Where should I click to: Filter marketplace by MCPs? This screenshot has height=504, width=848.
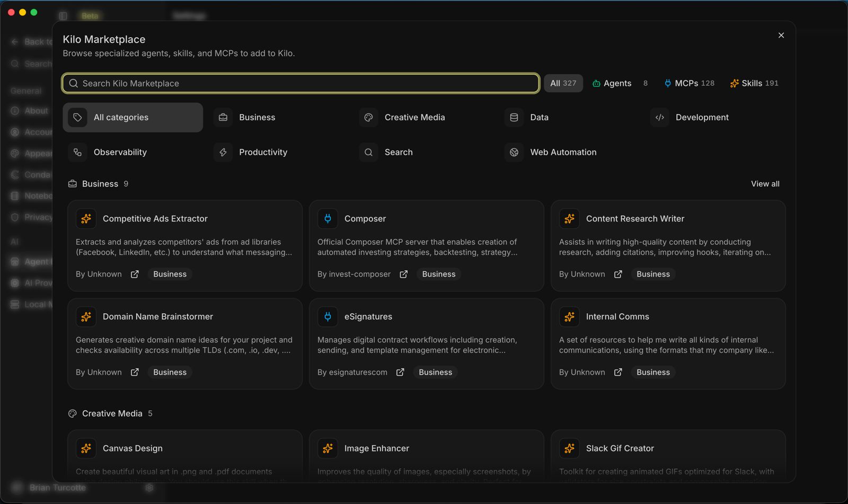(689, 83)
